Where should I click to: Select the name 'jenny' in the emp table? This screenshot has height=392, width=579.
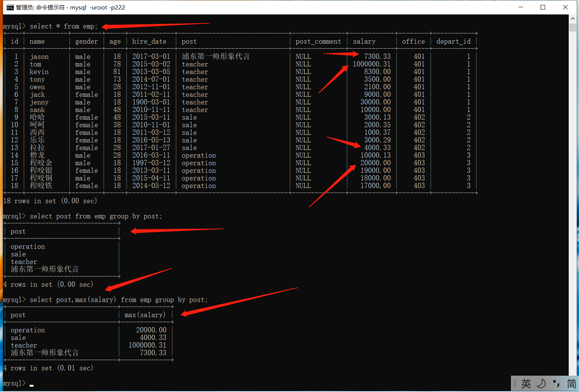tap(39, 102)
